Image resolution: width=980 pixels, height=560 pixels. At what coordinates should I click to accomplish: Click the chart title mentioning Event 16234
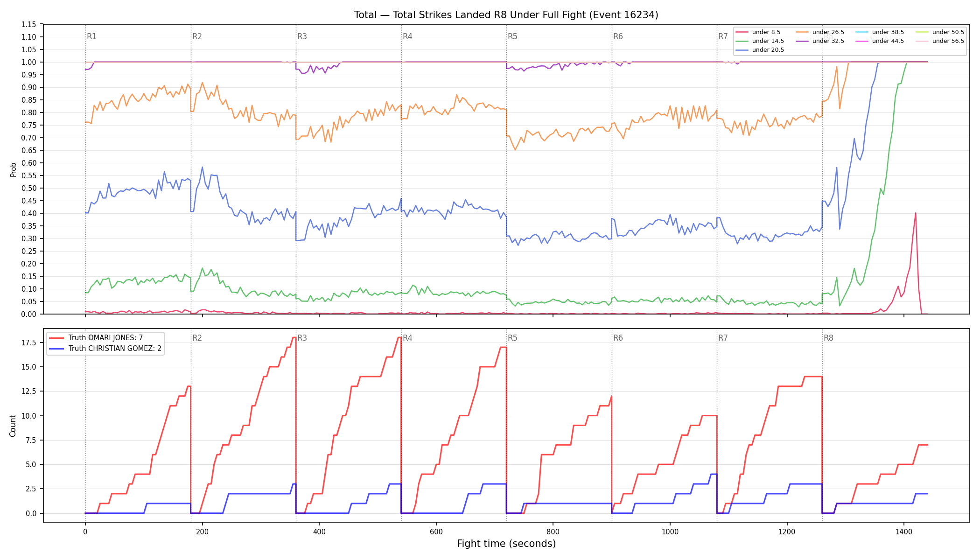[x=506, y=15]
